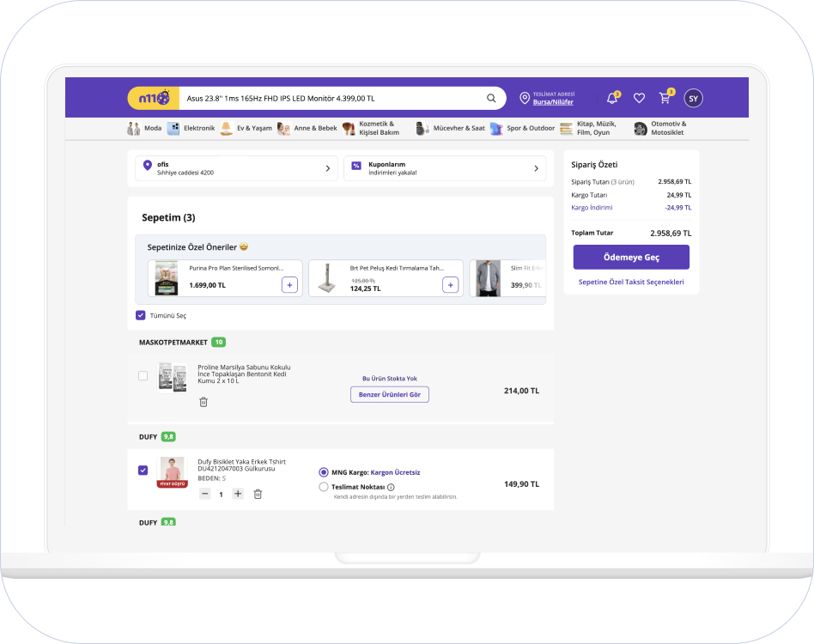The width and height of the screenshot is (814, 644).
Task: Click the Ev & Yaşam lamp icon
Action: (x=227, y=128)
